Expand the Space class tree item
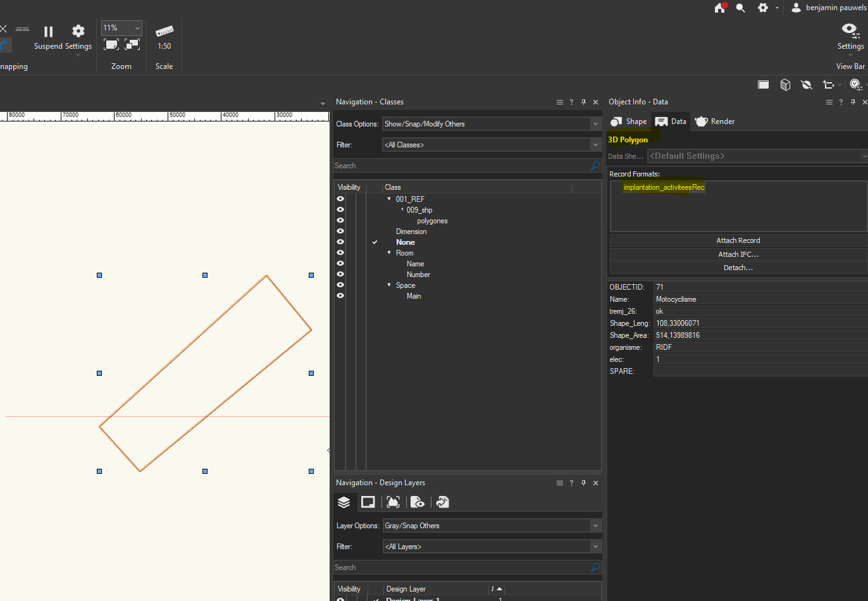This screenshot has width=868, height=601. [x=388, y=285]
